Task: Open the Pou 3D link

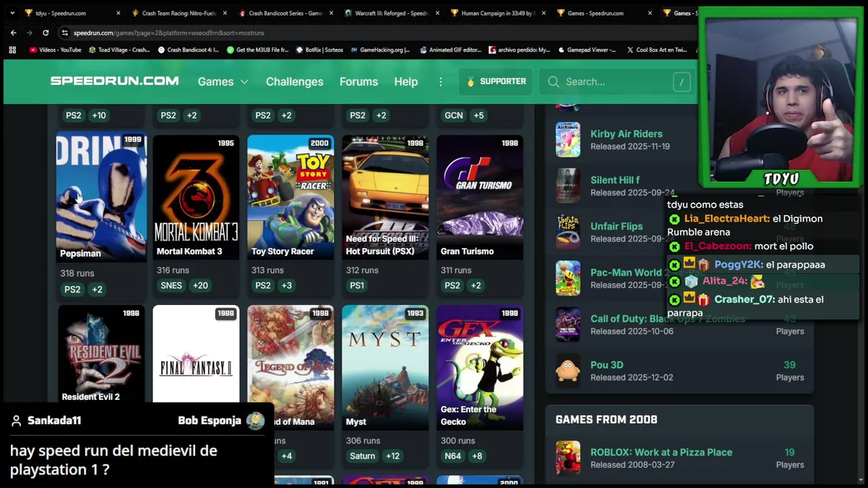Action: click(606, 365)
